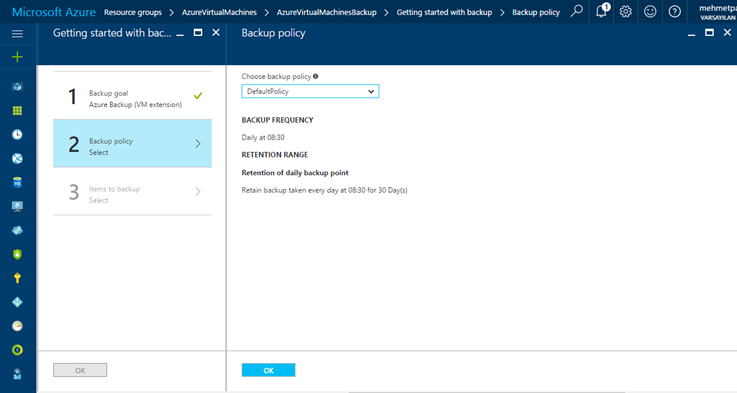The width and height of the screenshot is (737, 393).
Task: Close the Backup policy blade
Action: (727, 32)
